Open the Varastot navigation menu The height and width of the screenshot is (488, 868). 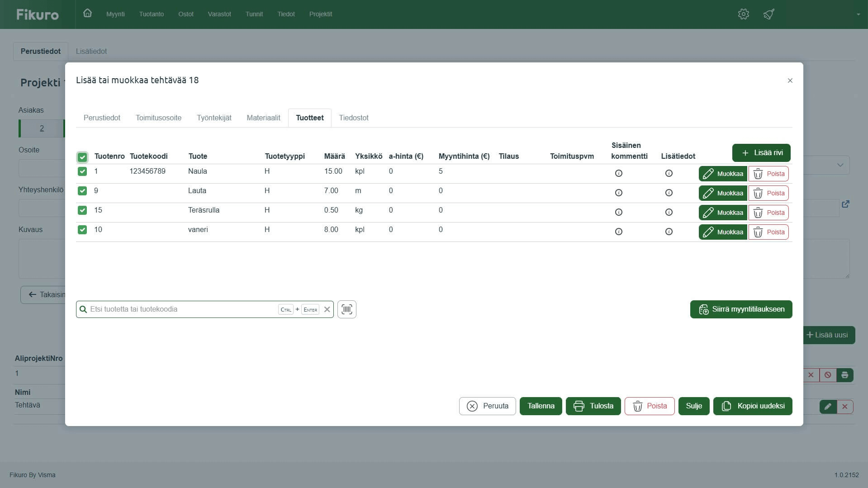tap(219, 14)
